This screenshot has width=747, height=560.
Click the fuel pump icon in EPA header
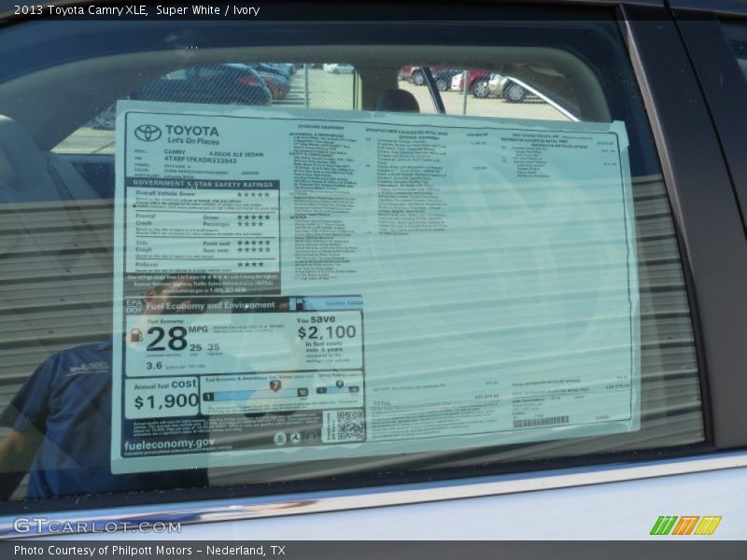pyautogui.click(x=297, y=304)
